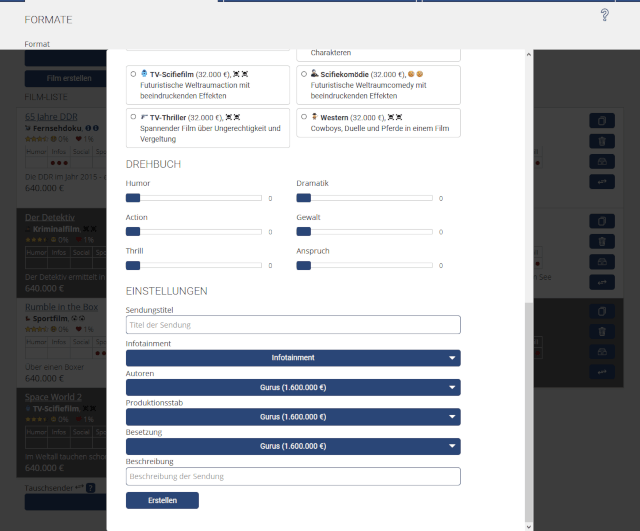This screenshot has width=640, height=531.
Task: Click the Dramatik slider handle
Action: 304,198
